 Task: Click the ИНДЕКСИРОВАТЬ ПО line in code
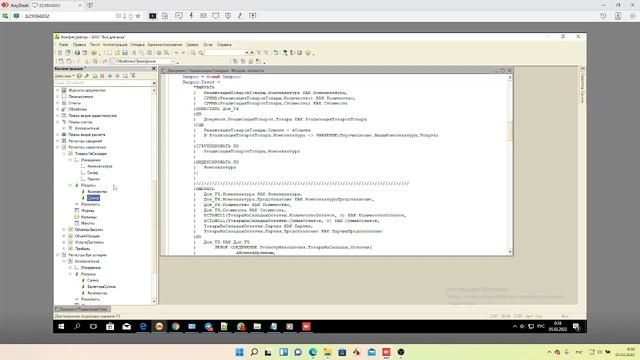pyautogui.click(x=217, y=162)
